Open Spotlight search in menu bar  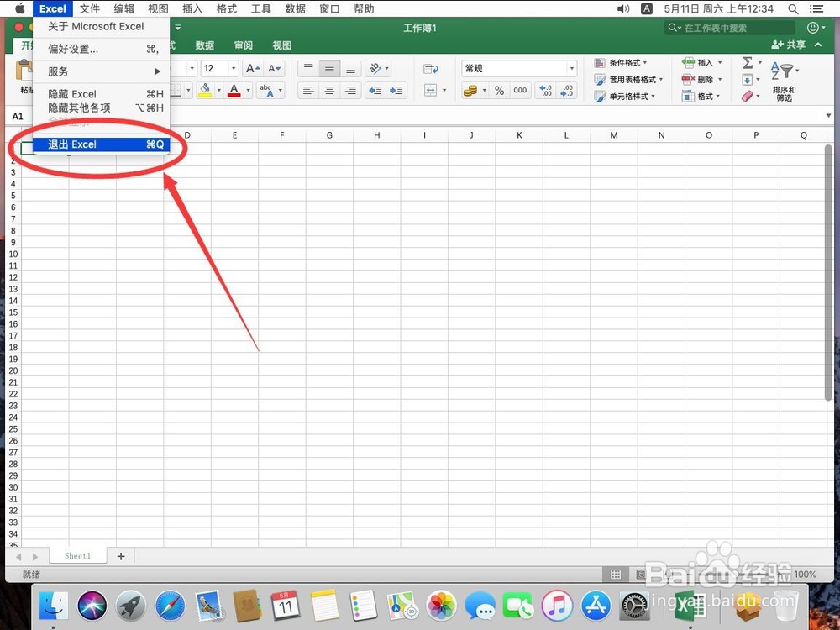794,8
